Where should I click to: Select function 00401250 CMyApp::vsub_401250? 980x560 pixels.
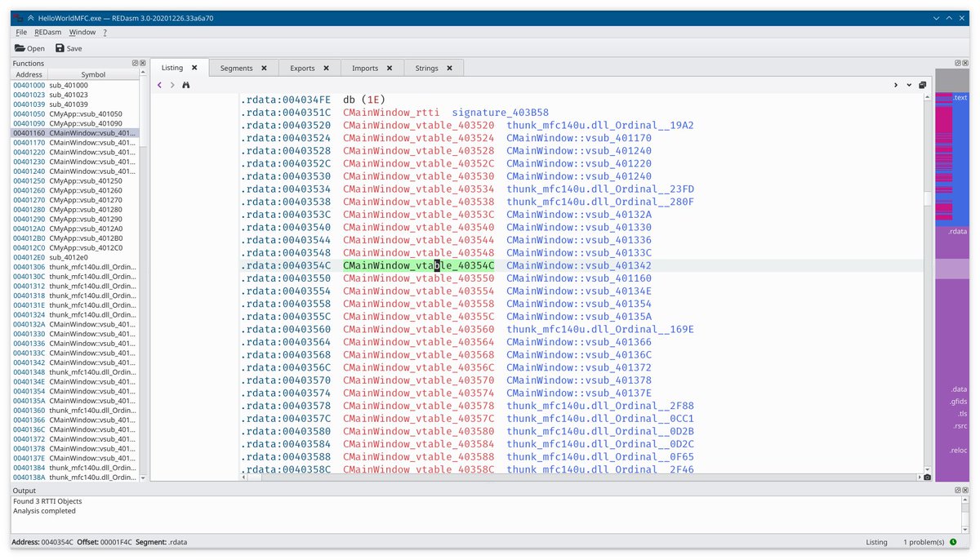coord(75,180)
